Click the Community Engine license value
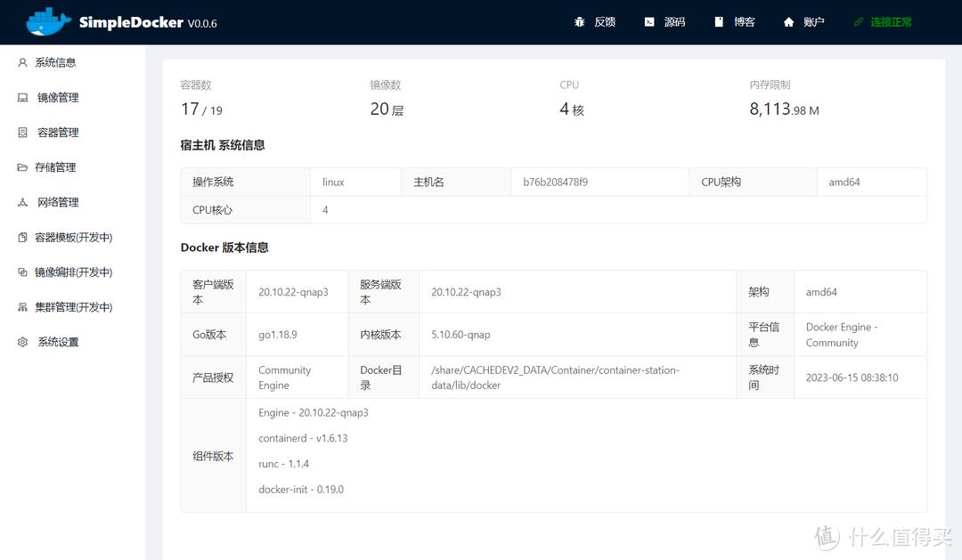The image size is (962, 560). (285, 377)
